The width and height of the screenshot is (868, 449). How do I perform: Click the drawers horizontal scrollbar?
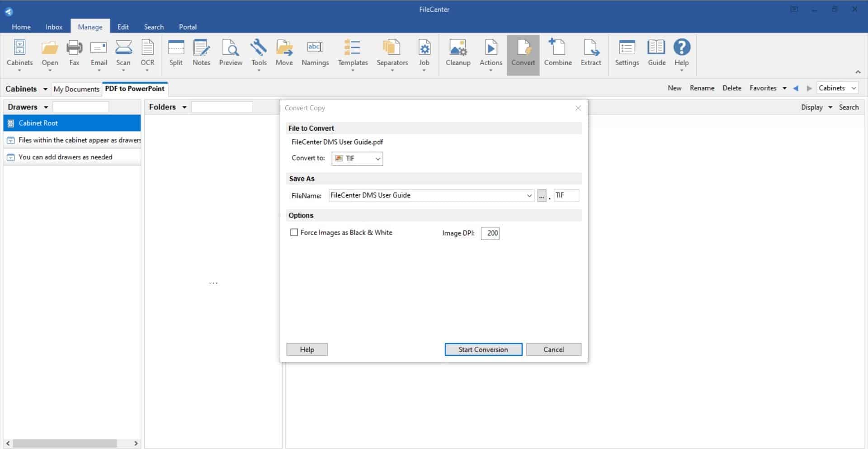pos(65,443)
